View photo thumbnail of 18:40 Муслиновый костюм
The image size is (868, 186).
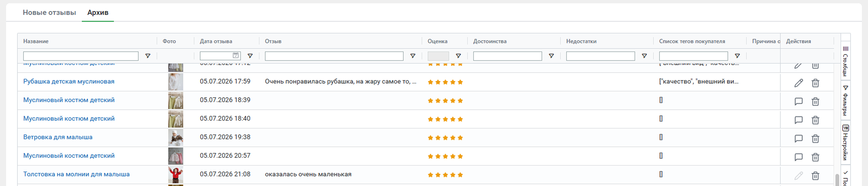[176, 119]
